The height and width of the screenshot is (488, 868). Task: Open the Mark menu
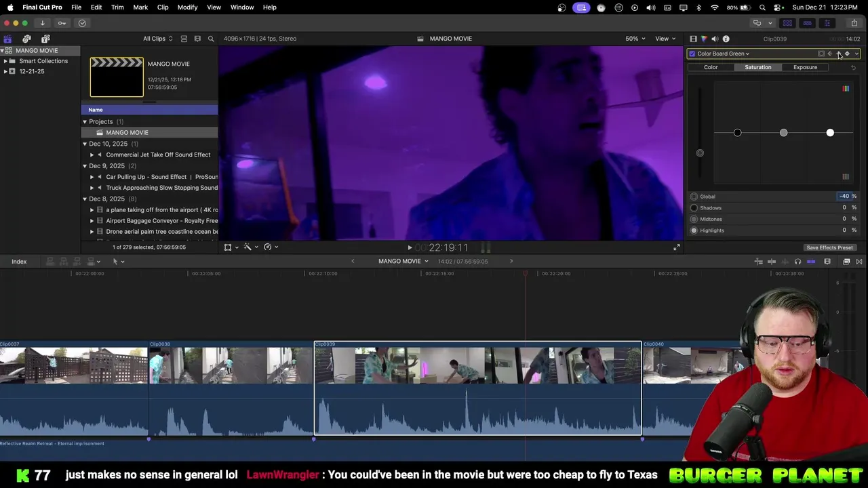point(140,7)
